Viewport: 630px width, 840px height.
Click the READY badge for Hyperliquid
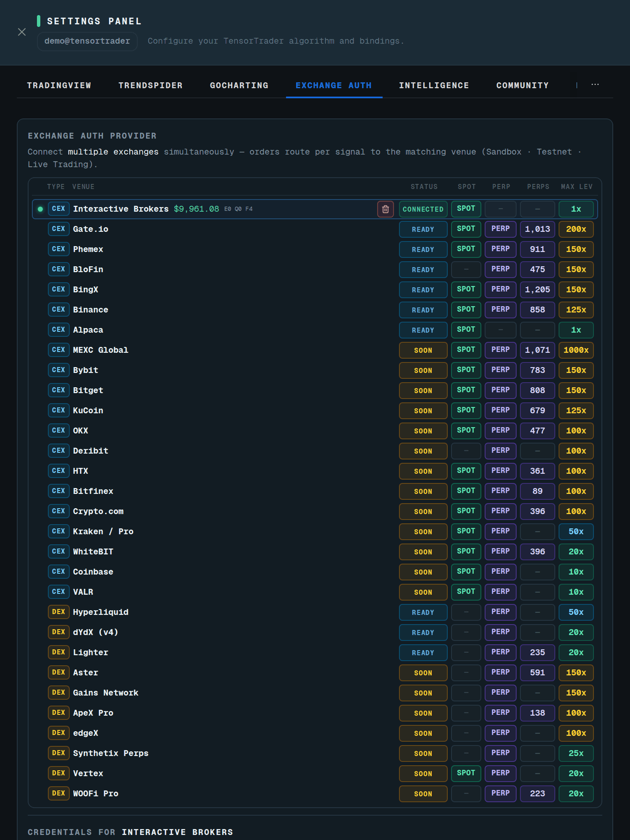point(423,612)
